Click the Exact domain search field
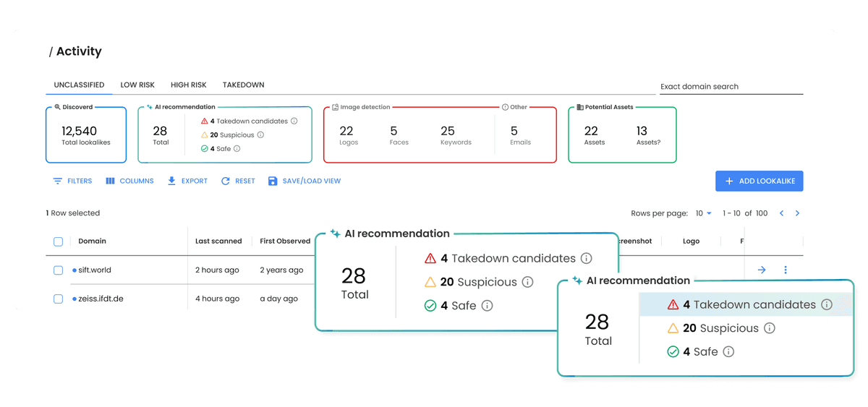 point(731,87)
